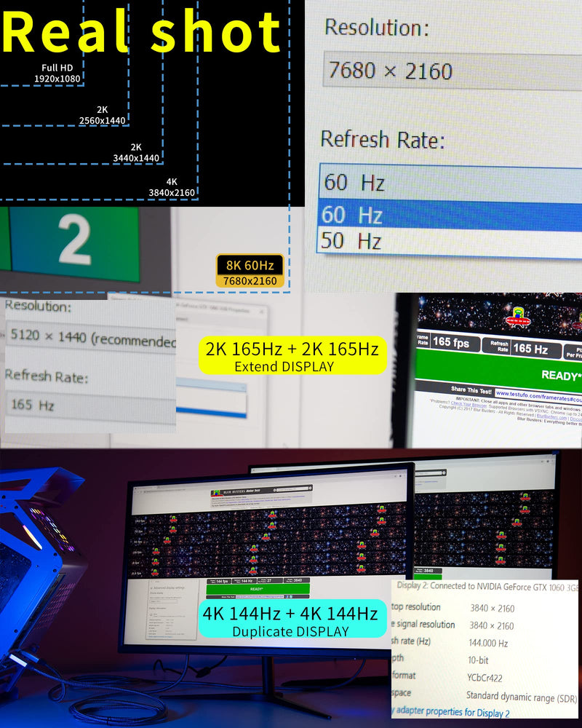Click the red UFO alien sprite above 165 fps

[517, 317]
